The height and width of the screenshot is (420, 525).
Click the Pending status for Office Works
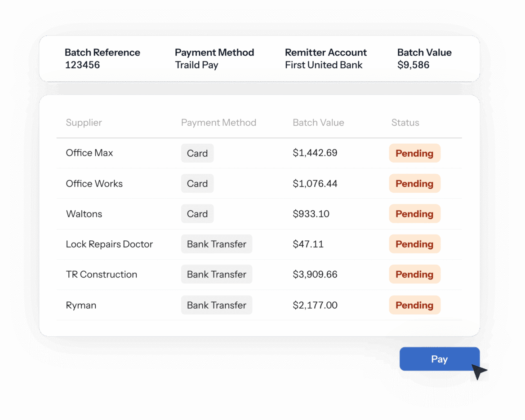tap(414, 183)
